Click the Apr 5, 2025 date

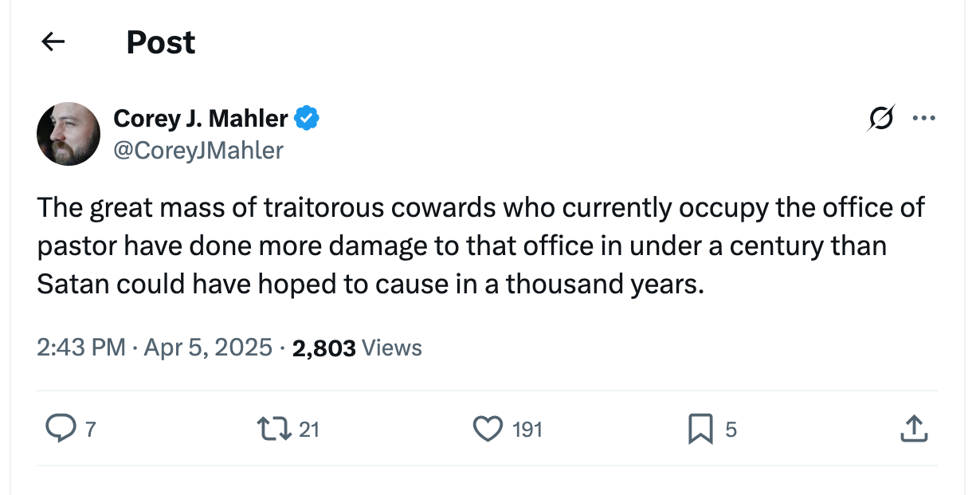point(208,348)
